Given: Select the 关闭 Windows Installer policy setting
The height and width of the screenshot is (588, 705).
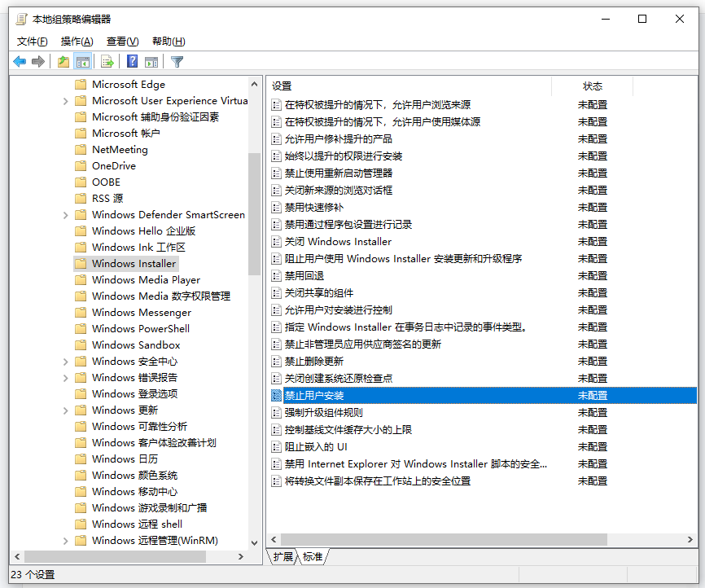Looking at the screenshot, I should 338,242.
